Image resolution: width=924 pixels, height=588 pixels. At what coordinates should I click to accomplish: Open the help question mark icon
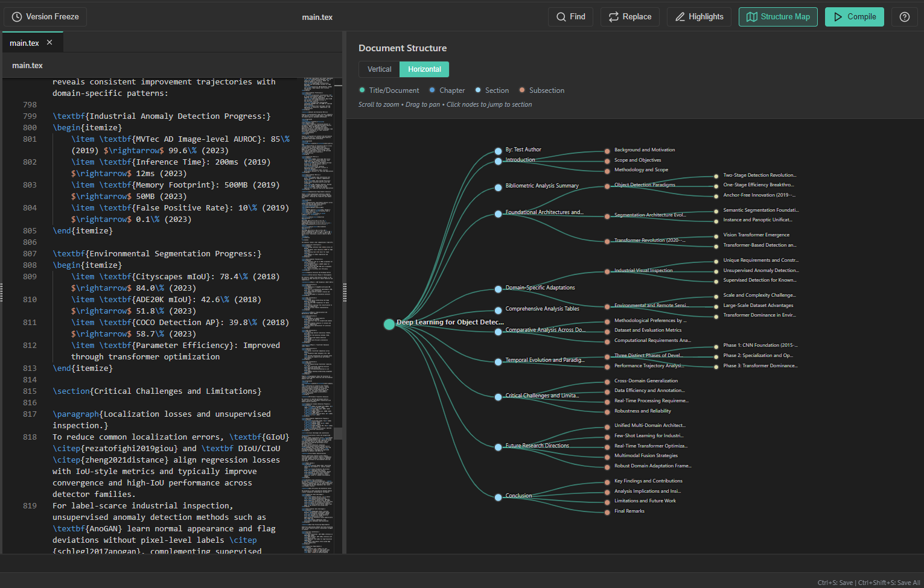pos(904,16)
